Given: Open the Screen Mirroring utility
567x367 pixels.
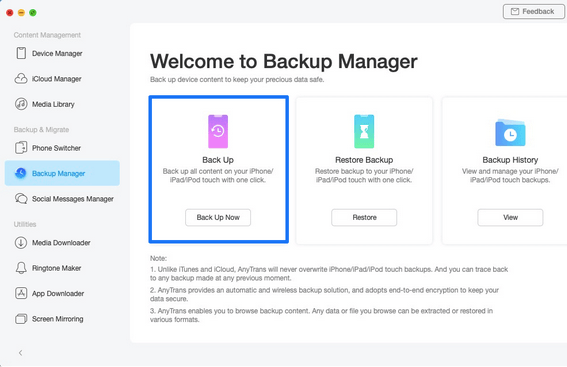Looking at the screenshot, I should [x=62, y=319].
